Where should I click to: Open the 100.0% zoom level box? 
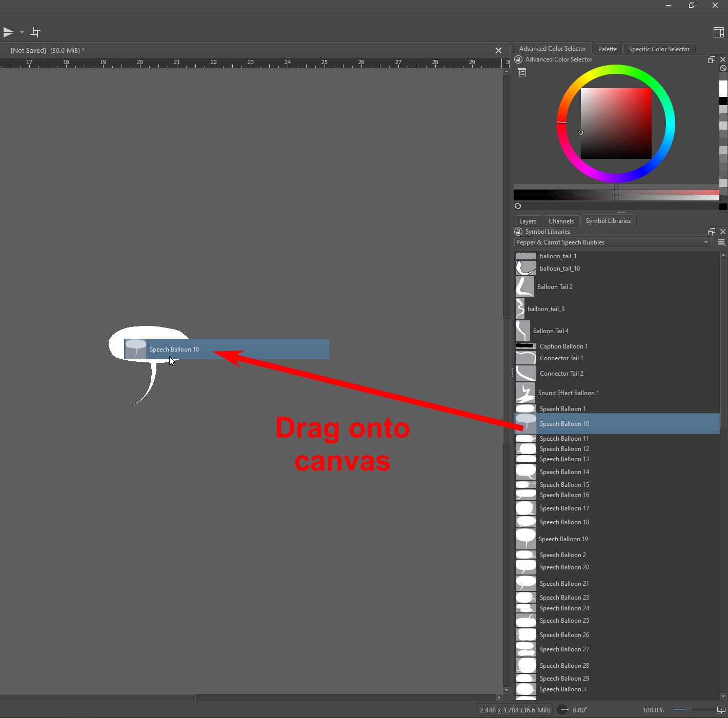point(653,710)
